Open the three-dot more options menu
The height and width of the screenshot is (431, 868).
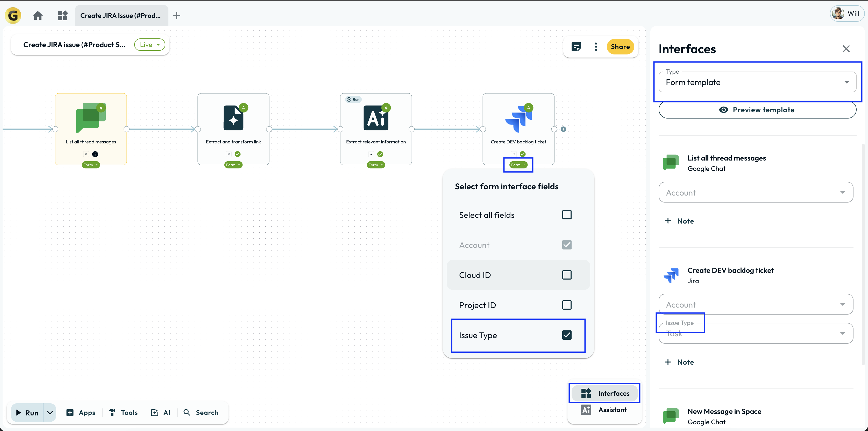click(x=596, y=47)
